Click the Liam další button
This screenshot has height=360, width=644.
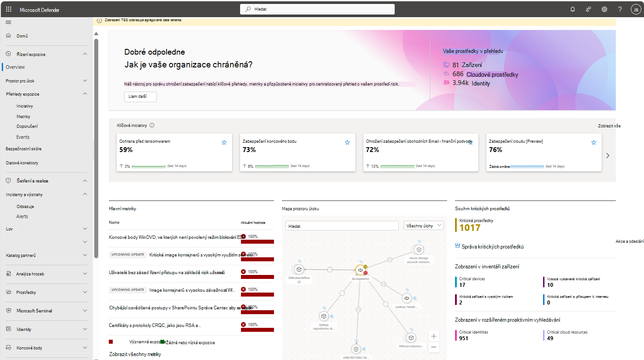pyautogui.click(x=141, y=96)
